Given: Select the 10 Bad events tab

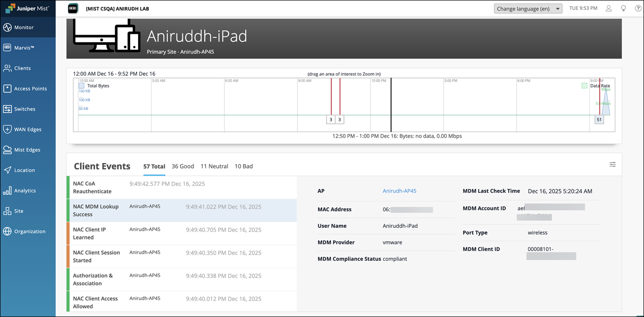Looking at the screenshot, I should coord(244,167).
